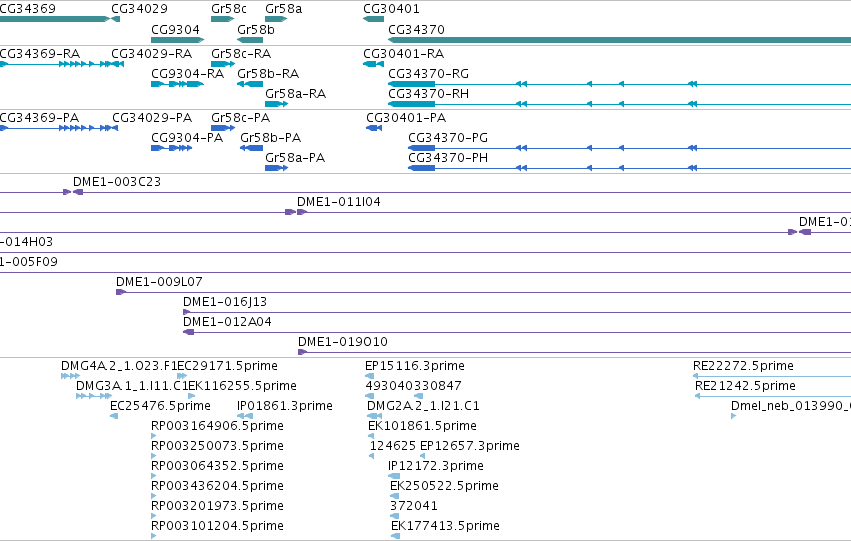
Task: Click the Gr58a-PA protein feature
Action: (x=276, y=168)
